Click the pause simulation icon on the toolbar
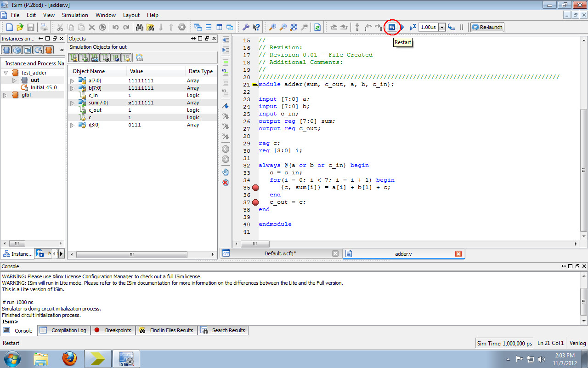Image resolution: width=588 pixels, height=368 pixels. point(461,27)
